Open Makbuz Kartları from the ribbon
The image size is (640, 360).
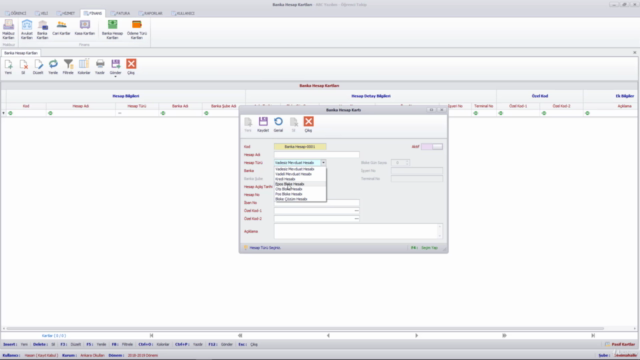pyautogui.click(x=9, y=29)
